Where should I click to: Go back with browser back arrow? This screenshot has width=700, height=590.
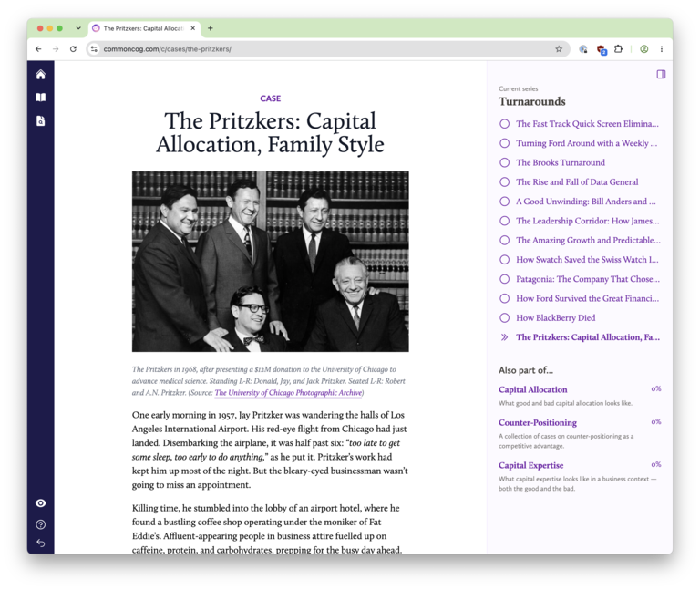(38, 49)
